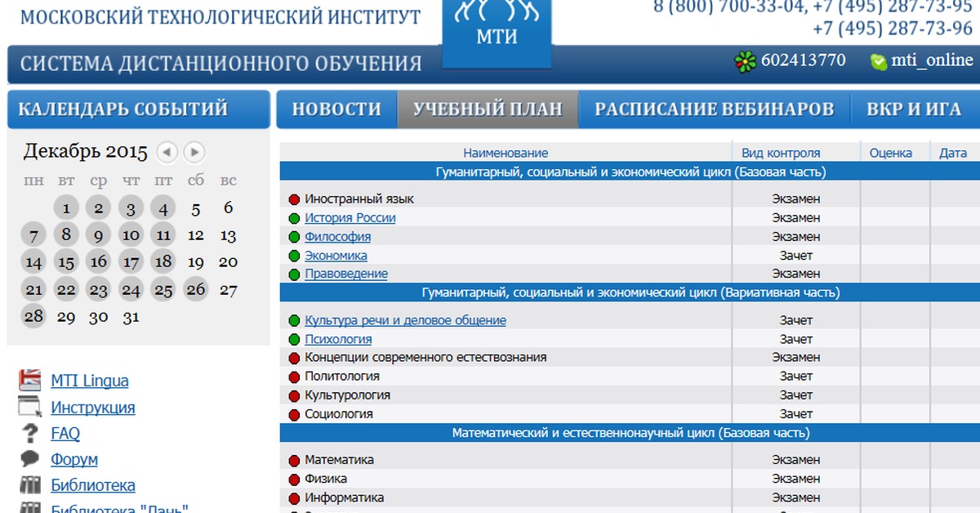Select December 23 in calendar
980x513 pixels.
99,290
